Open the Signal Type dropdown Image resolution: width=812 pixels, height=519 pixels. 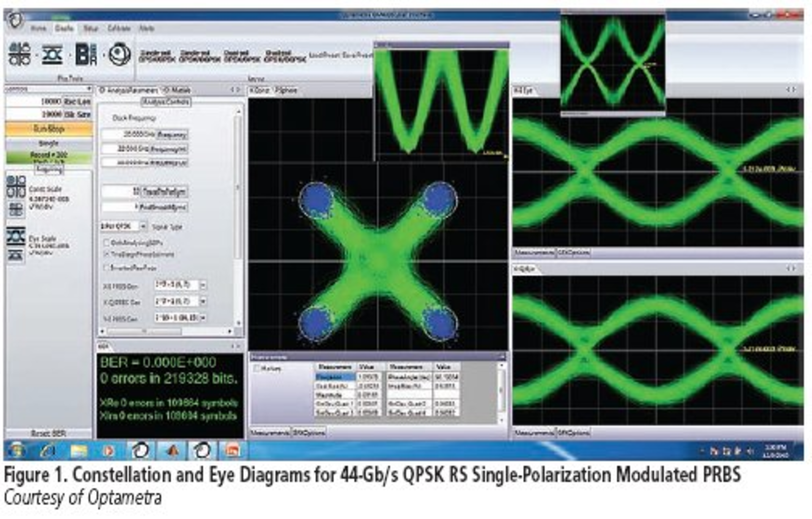143,227
